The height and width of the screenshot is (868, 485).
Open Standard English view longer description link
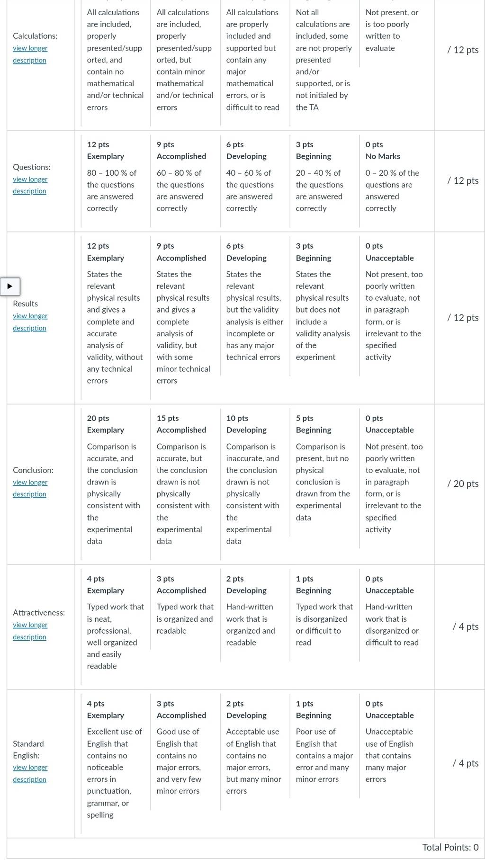click(30, 774)
